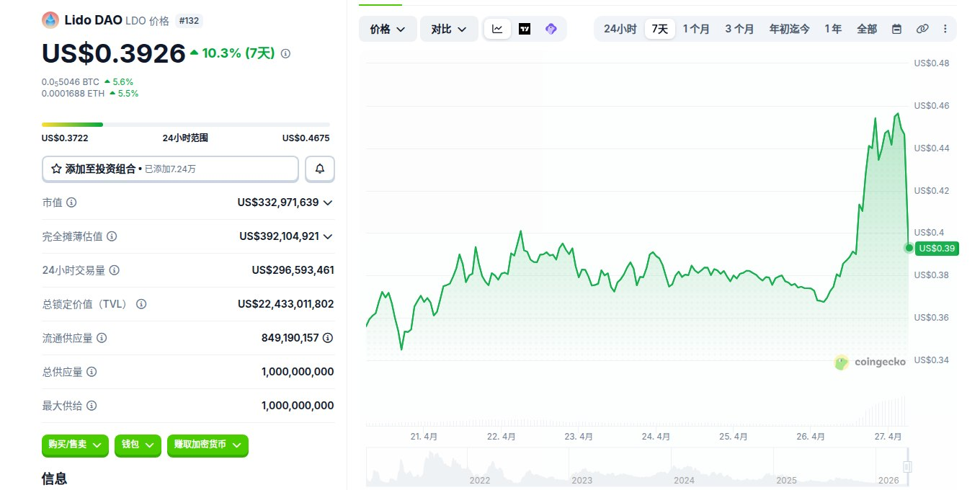Image resolution: width=980 pixels, height=490 pixels.
Task: Select the 年初迄今 time range
Action: (x=789, y=29)
